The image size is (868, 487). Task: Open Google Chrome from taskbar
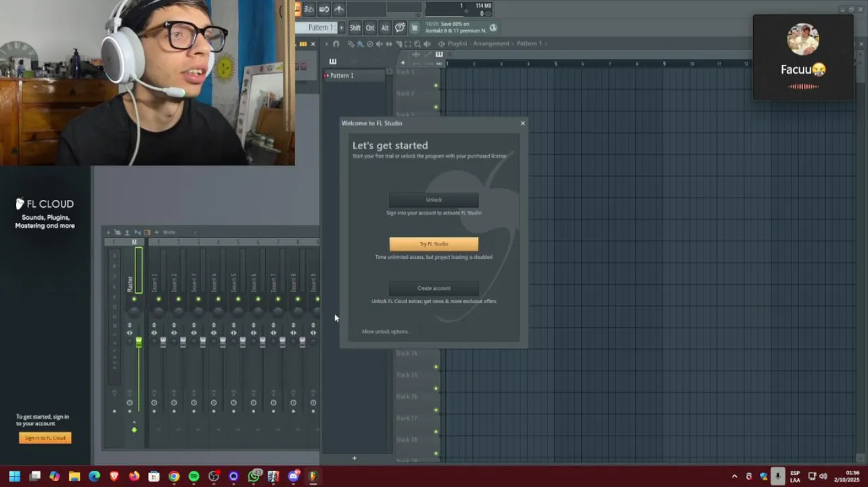(x=174, y=476)
